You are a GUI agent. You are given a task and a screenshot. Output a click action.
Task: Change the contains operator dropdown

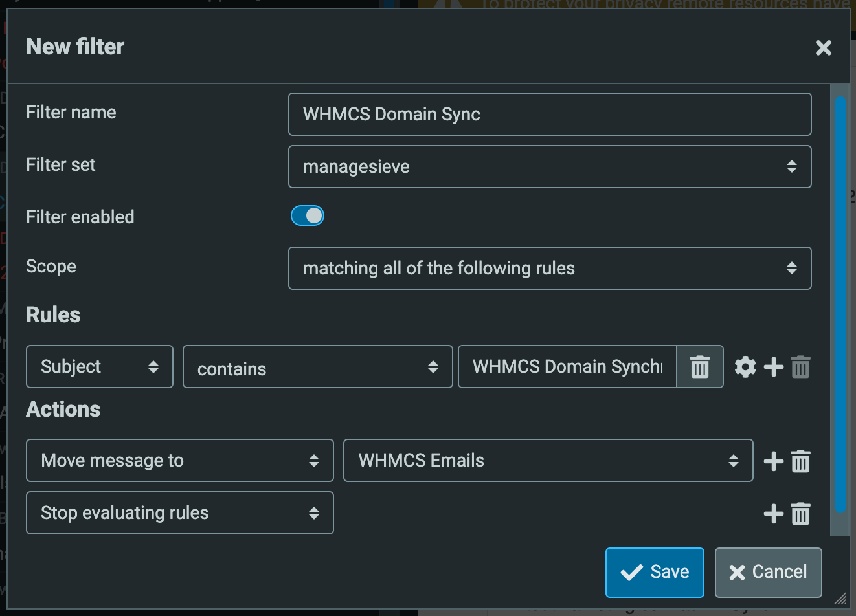pos(317,368)
